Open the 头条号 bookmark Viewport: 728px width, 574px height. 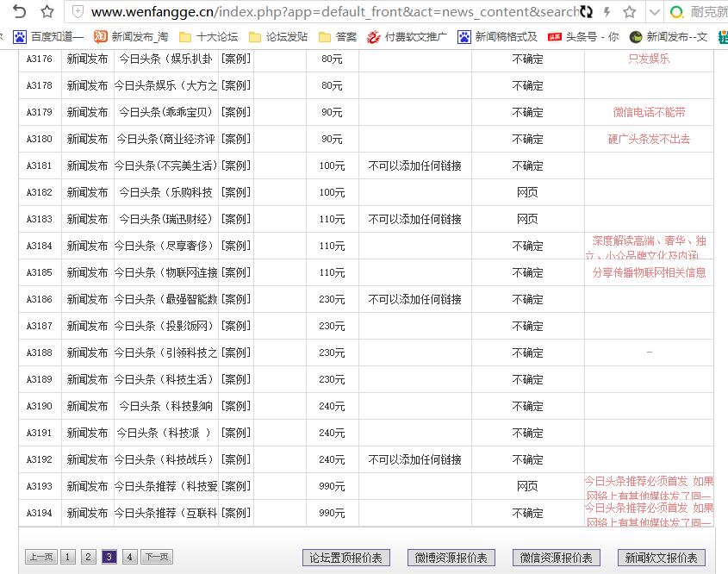click(x=583, y=37)
